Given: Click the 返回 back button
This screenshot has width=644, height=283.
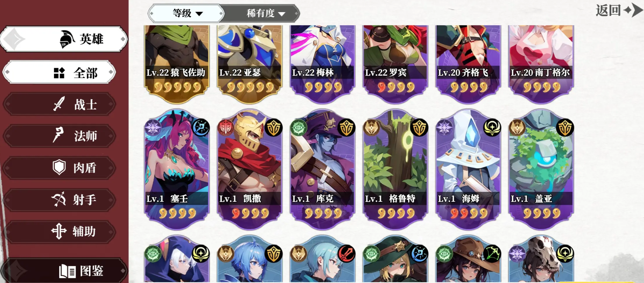Looking at the screenshot, I should (x=619, y=10).
